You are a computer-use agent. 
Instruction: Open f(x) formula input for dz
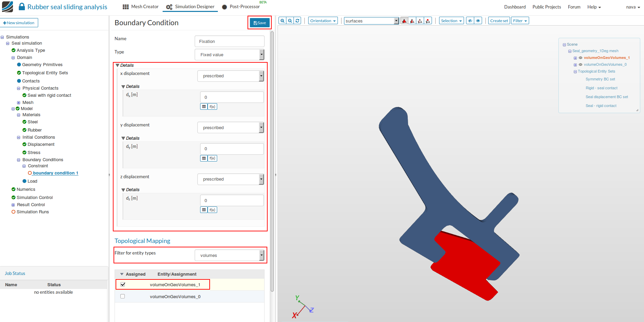tap(212, 210)
